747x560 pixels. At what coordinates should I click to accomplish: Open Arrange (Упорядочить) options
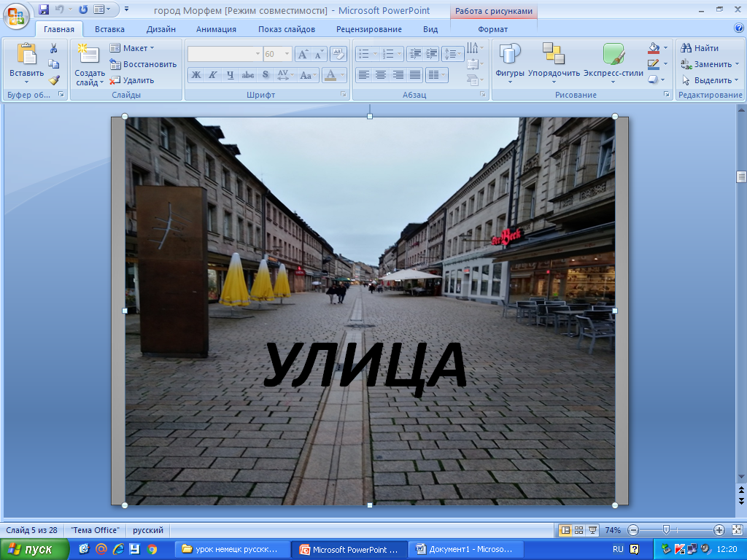click(554, 61)
